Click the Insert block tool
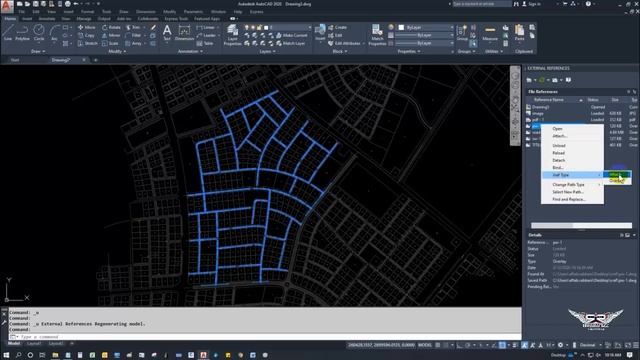640x360 pixels. [x=320, y=33]
